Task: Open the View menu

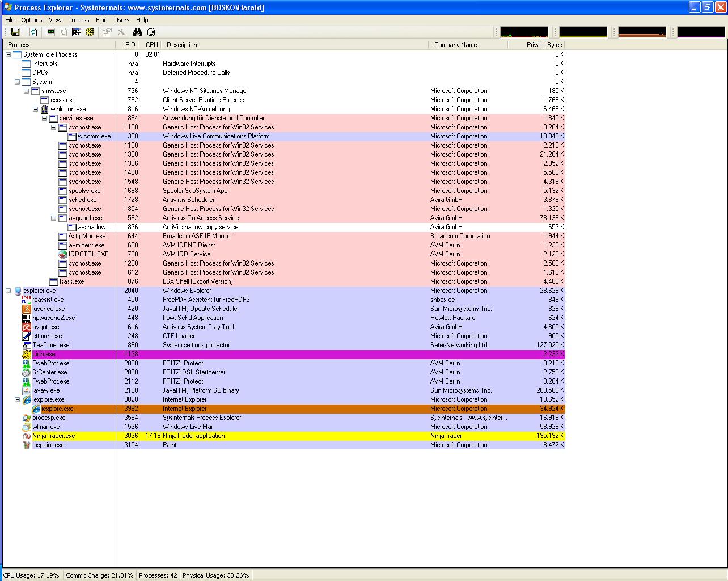Action: [55, 20]
